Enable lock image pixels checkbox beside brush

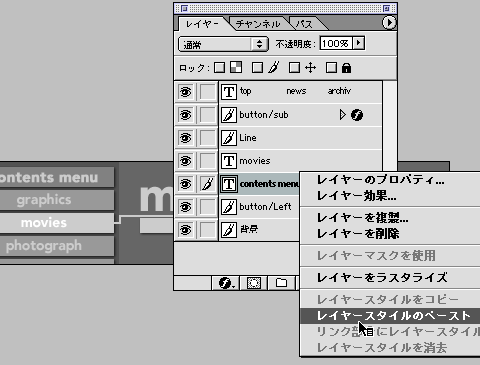[x=257, y=68]
